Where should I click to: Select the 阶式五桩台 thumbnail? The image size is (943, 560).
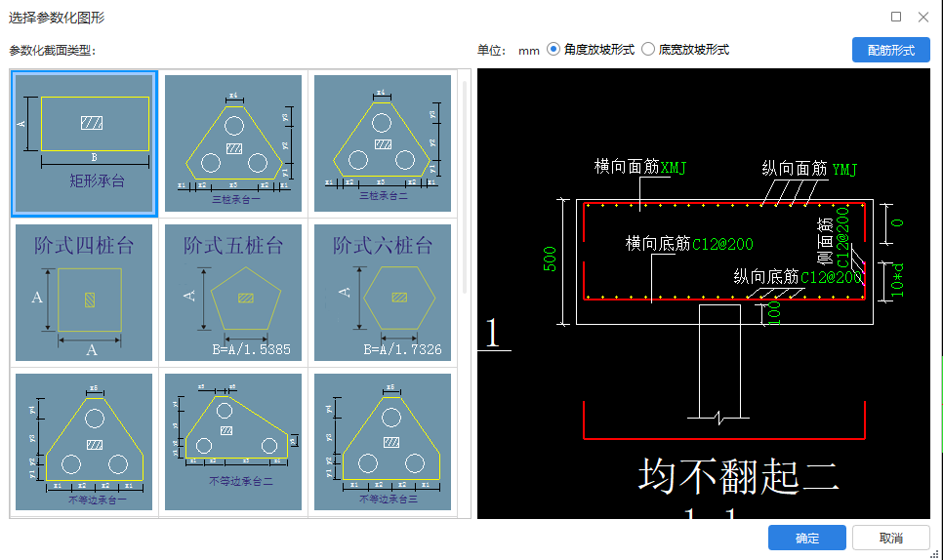(x=233, y=293)
